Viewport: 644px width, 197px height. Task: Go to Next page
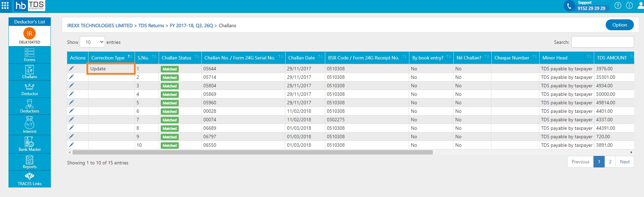pyautogui.click(x=625, y=162)
